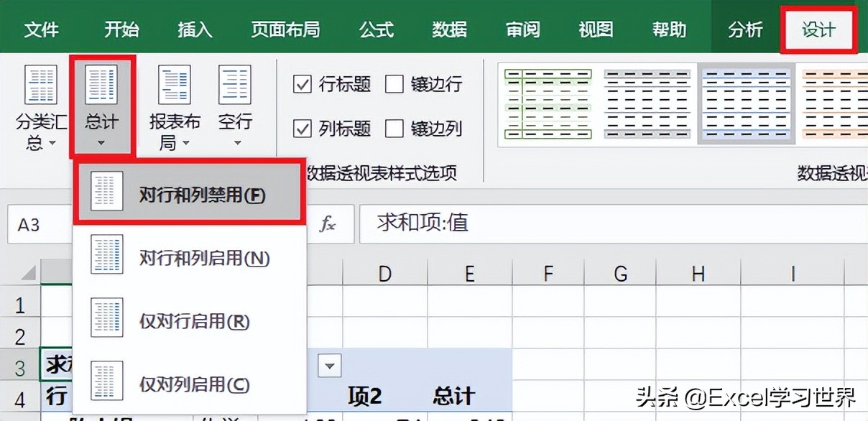Viewport: 868px width, 421px height.
Task: Switch to the 视图 tab
Action: [x=596, y=29]
